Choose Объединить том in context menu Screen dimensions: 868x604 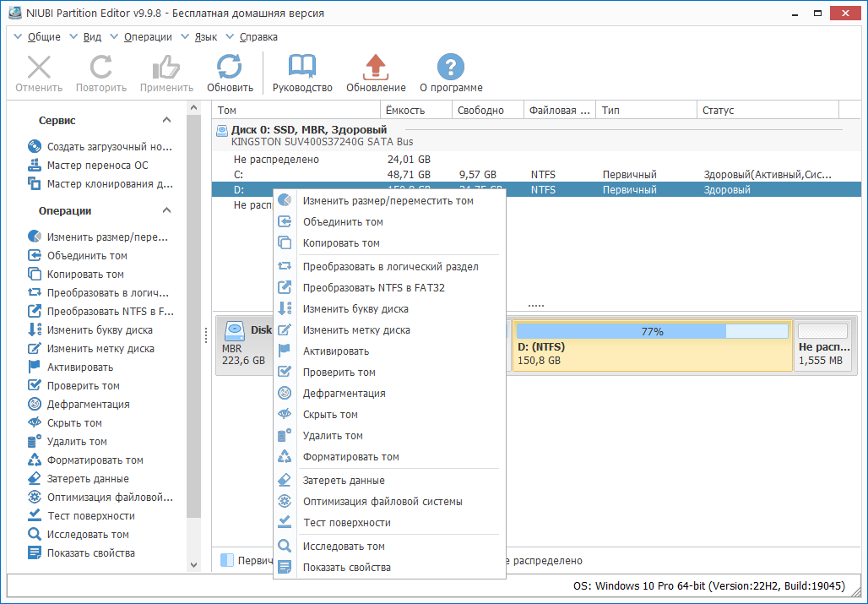click(x=390, y=221)
